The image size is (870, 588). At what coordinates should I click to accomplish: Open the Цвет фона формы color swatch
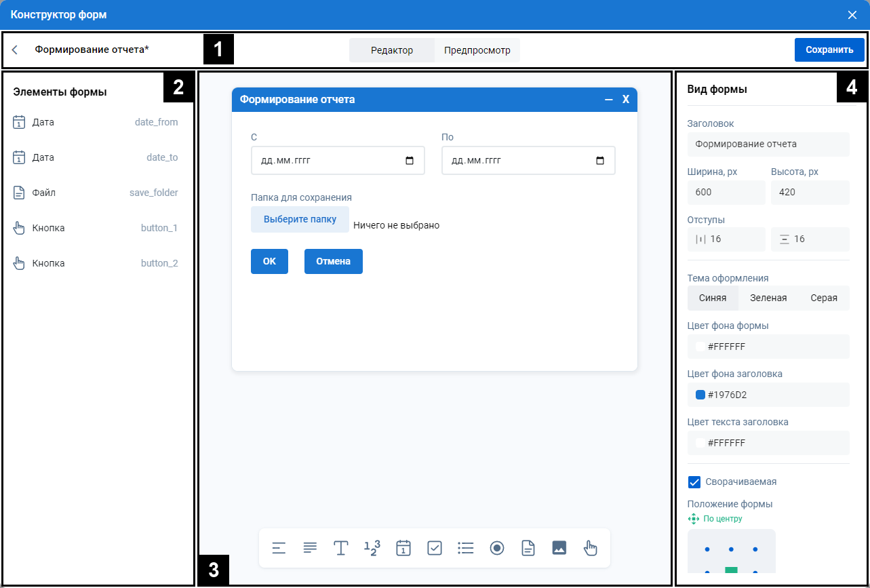(700, 347)
